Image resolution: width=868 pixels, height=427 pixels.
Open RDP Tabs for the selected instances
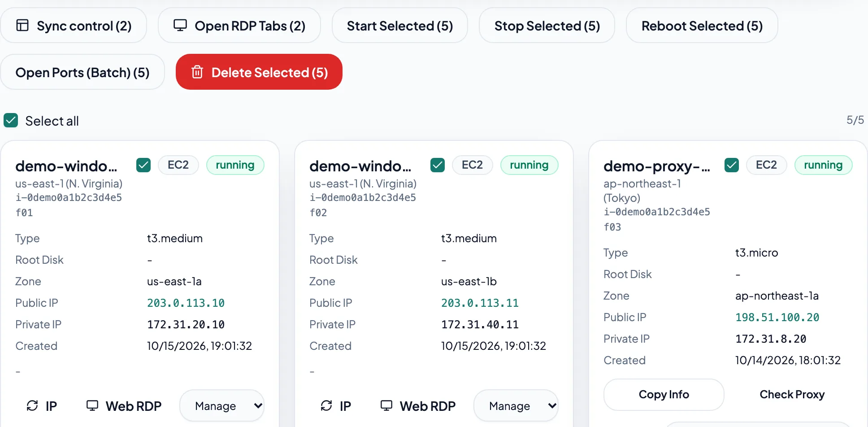pos(239,26)
